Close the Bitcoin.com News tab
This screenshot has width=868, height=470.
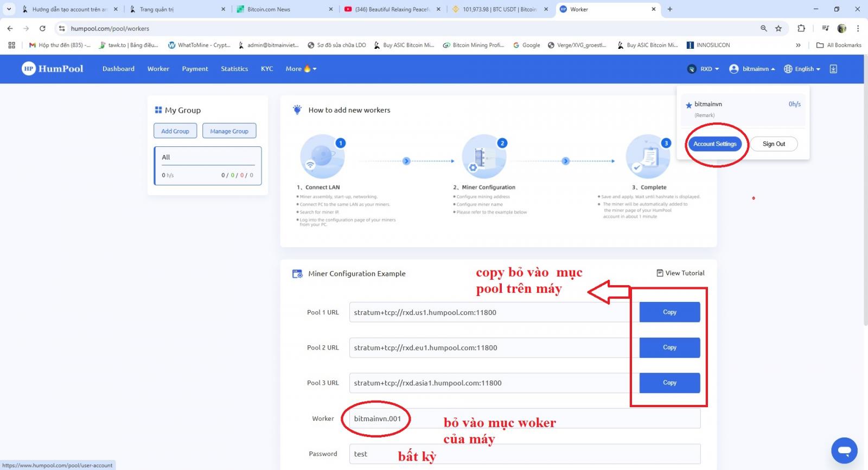pyautogui.click(x=331, y=9)
